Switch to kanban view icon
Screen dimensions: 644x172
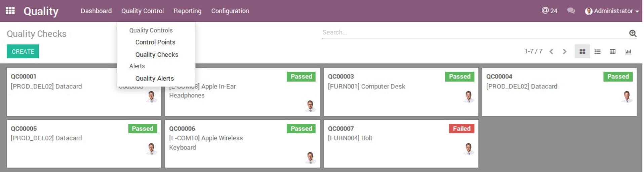coord(582,51)
